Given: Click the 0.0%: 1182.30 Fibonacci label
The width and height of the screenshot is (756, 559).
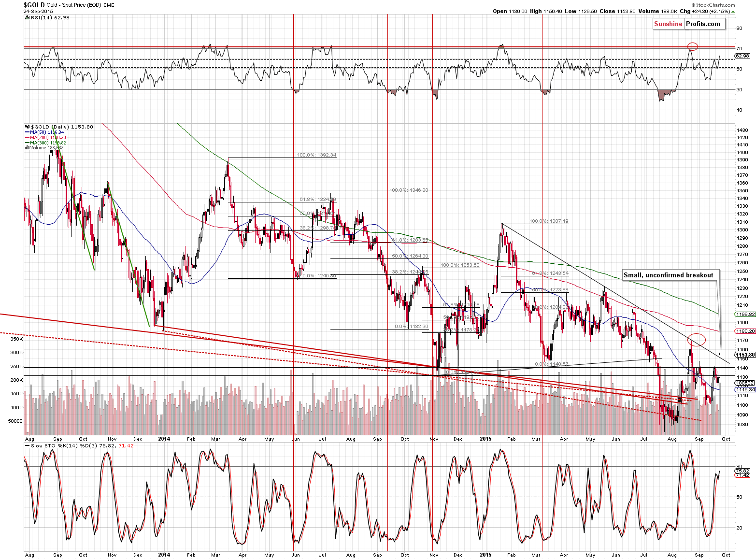Looking at the screenshot, I should pos(411,327).
